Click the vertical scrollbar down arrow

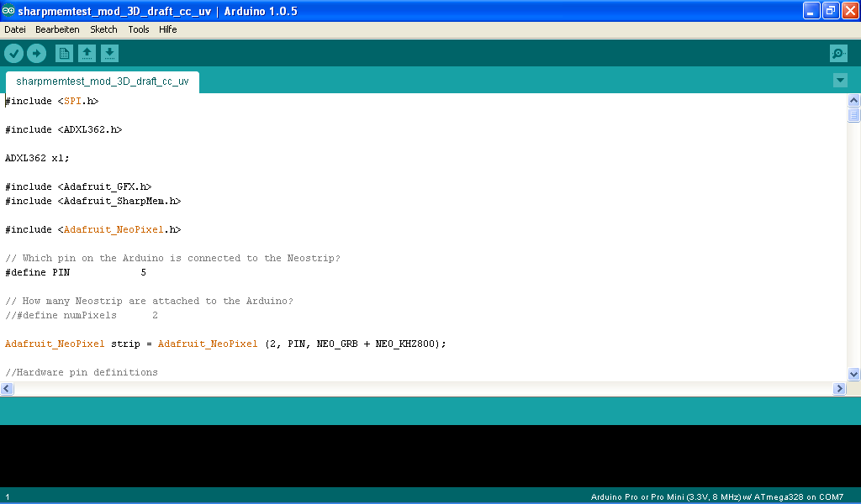[853, 375]
